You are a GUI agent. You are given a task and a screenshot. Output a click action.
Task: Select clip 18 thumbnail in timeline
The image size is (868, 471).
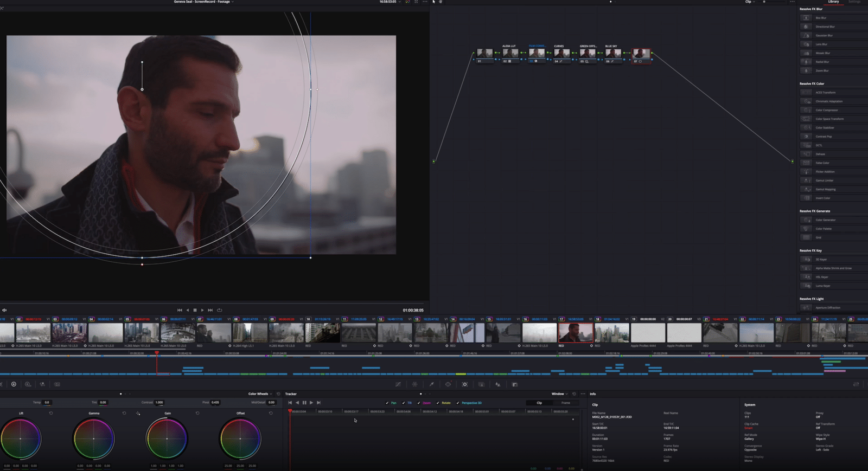coord(612,333)
